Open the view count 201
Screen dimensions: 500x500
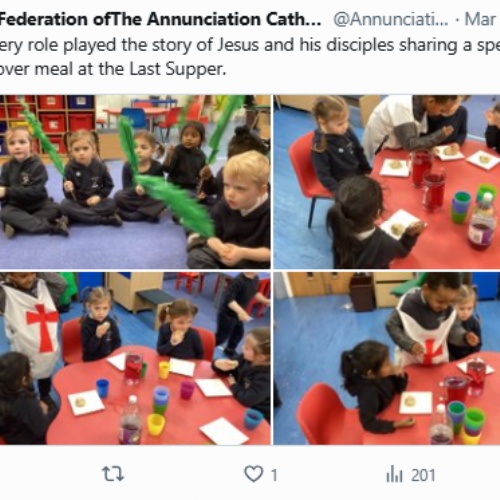pyautogui.click(x=423, y=475)
